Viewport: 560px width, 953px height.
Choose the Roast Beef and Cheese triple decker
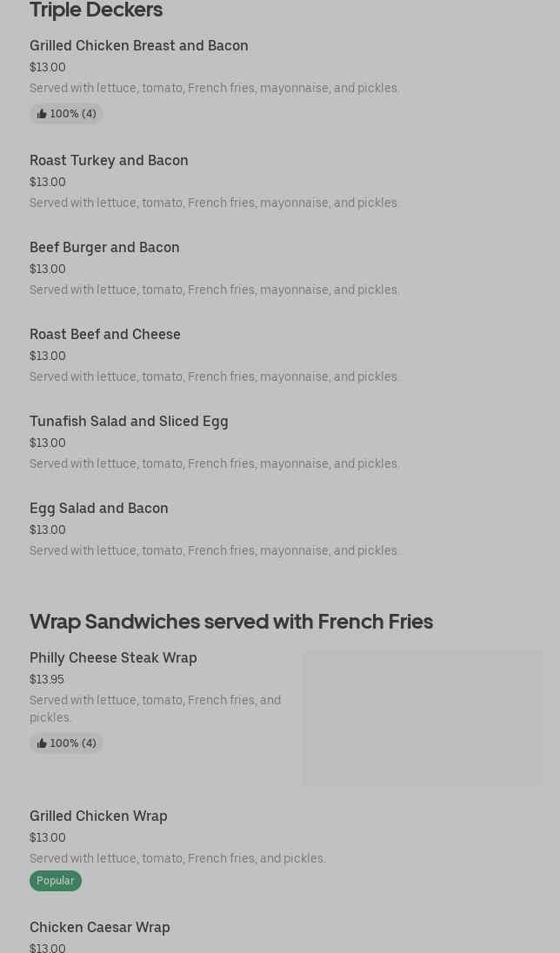pyautogui.click(x=105, y=334)
